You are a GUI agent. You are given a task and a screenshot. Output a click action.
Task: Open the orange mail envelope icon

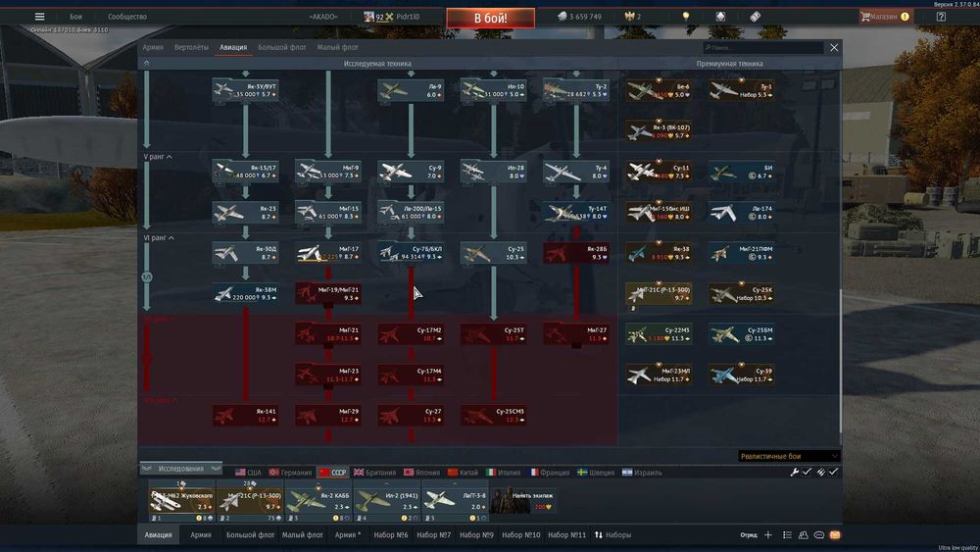(x=834, y=535)
